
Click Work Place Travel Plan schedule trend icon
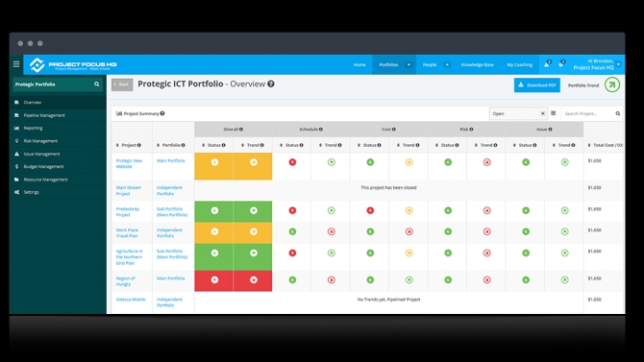pos(332,231)
